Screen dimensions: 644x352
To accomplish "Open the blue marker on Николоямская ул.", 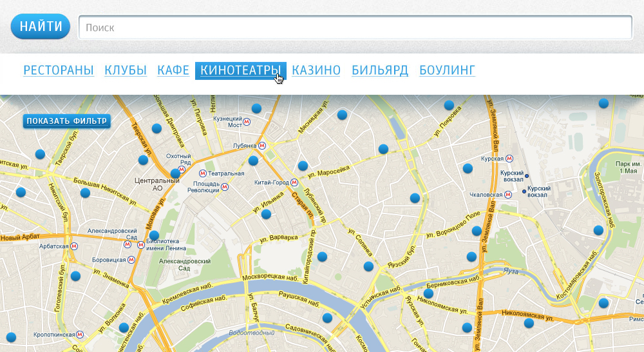I will pos(529,323).
